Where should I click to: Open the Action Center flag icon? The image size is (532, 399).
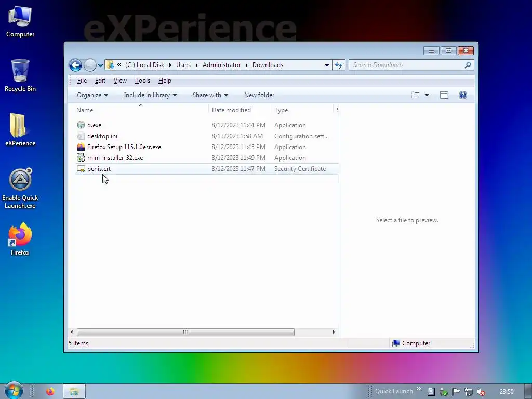(x=456, y=392)
